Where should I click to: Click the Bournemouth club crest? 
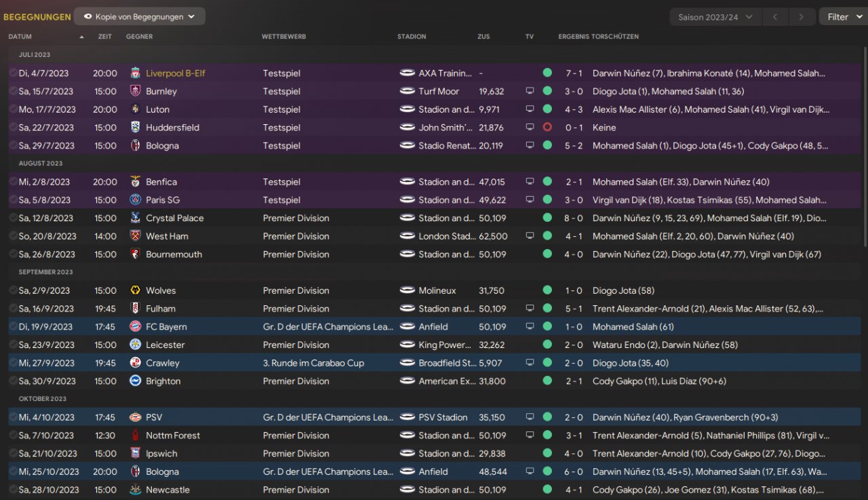[x=136, y=254]
